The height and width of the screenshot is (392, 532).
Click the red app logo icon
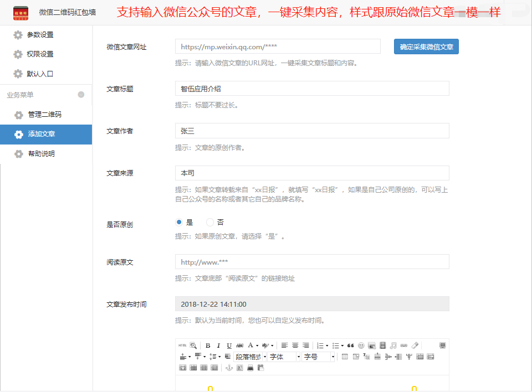pyautogui.click(x=21, y=13)
